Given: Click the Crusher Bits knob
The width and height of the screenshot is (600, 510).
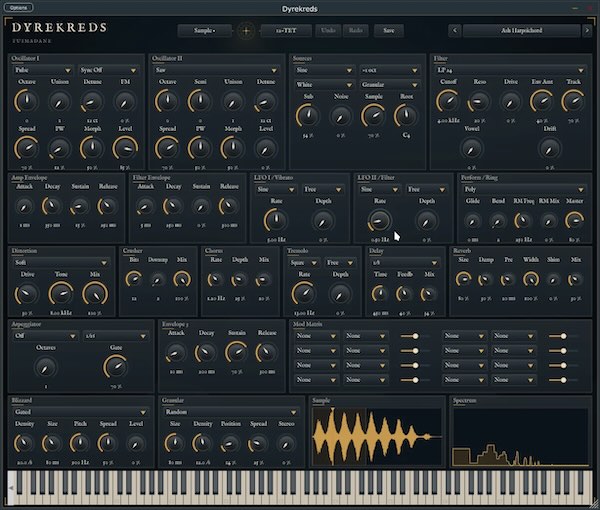Looking at the screenshot, I should point(134,279).
